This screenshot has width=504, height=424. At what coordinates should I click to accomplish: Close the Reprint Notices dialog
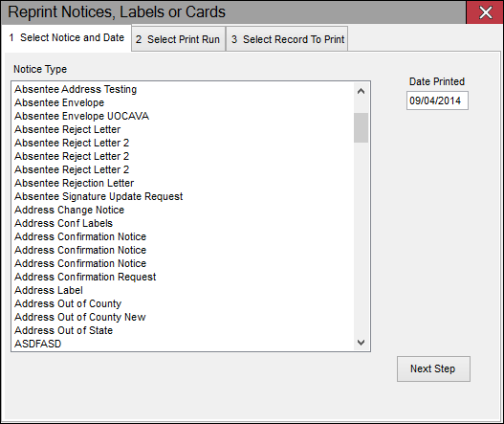[x=485, y=12]
